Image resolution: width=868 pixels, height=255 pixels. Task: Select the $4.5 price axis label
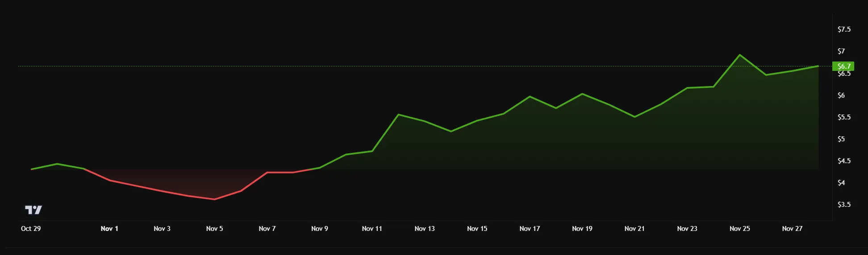pos(844,161)
